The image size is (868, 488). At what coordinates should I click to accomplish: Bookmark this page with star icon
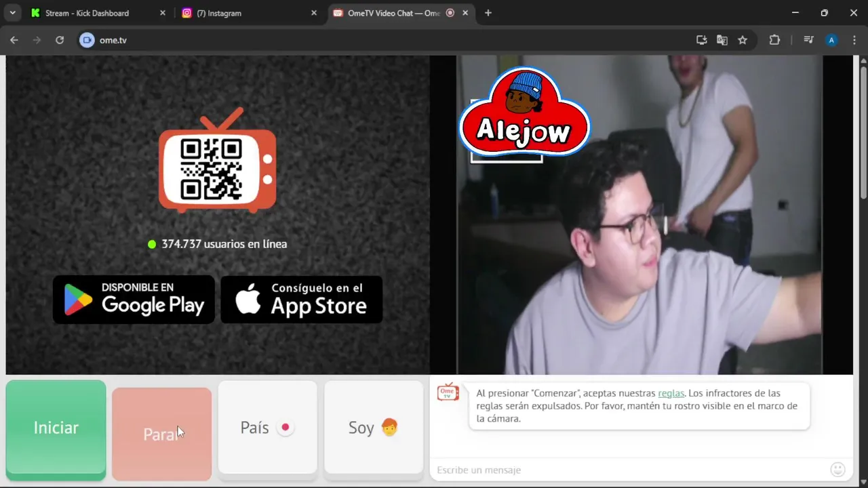coord(743,40)
